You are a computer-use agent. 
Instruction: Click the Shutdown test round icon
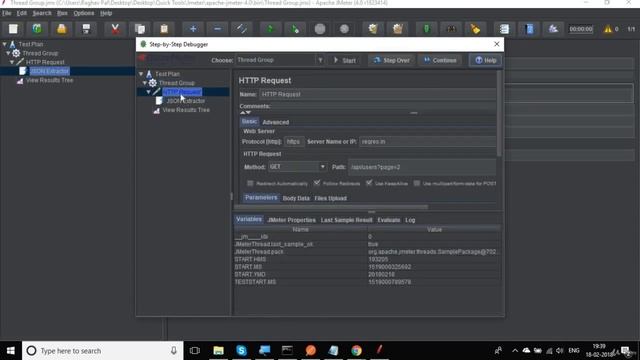pyautogui.click(x=344, y=29)
